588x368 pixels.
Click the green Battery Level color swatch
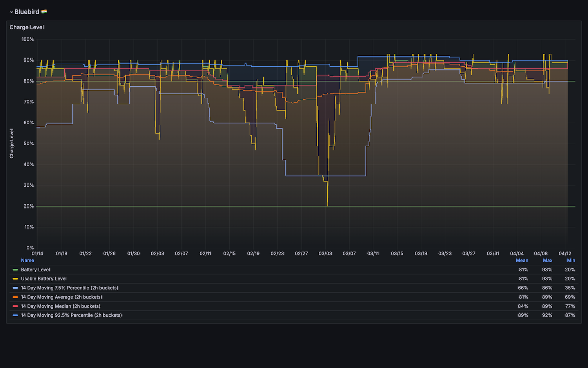(x=15, y=270)
